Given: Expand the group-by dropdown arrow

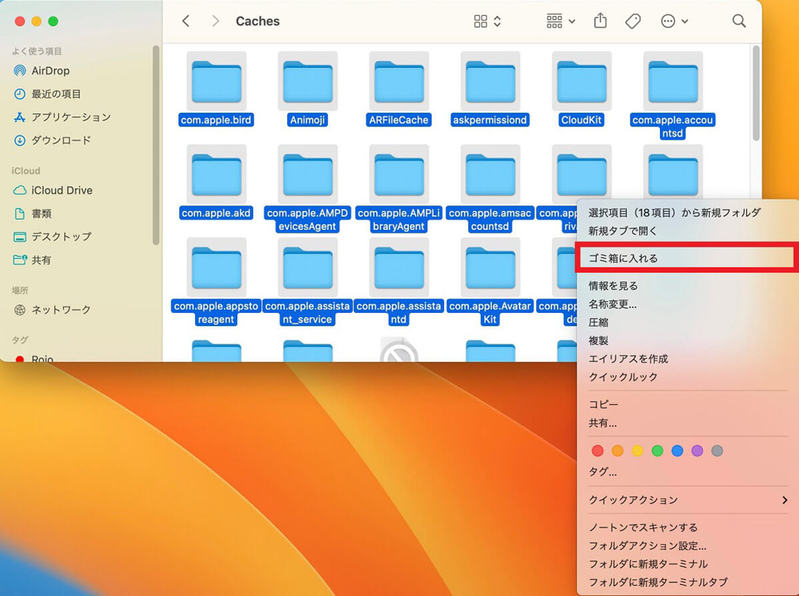Looking at the screenshot, I should click(572, 21).
